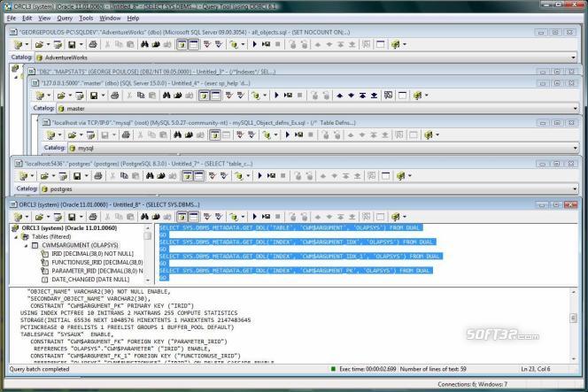Click the connection icon at the start of the Oracle toolbar
Screen dimensions: 588x392
click(18, 217)
